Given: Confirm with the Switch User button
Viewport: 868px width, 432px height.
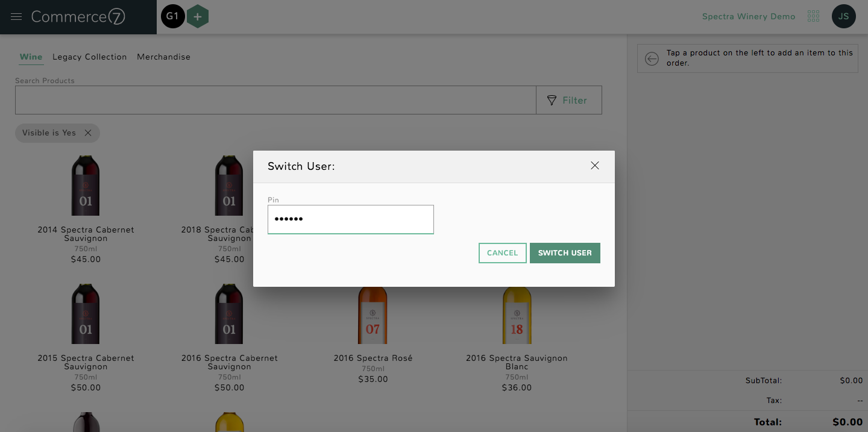Looking at the screenshot, I should point(565,253).
